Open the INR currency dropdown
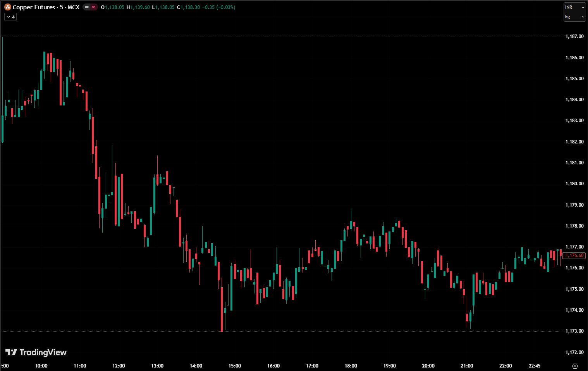The height and width of the screenshot is (371, 588). (x=574, y=7)
